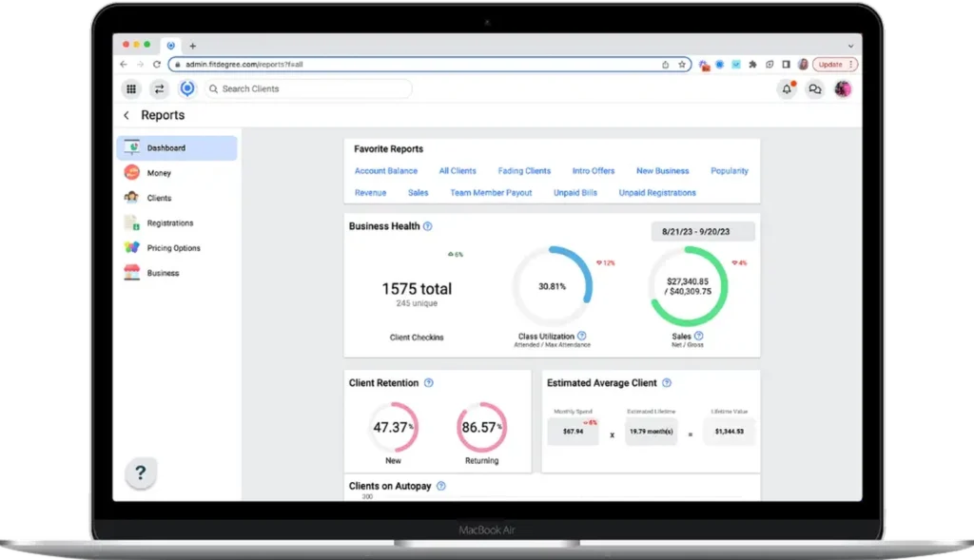Click the Client Retention help icon
974x560 pixels.
click(429, 383)
